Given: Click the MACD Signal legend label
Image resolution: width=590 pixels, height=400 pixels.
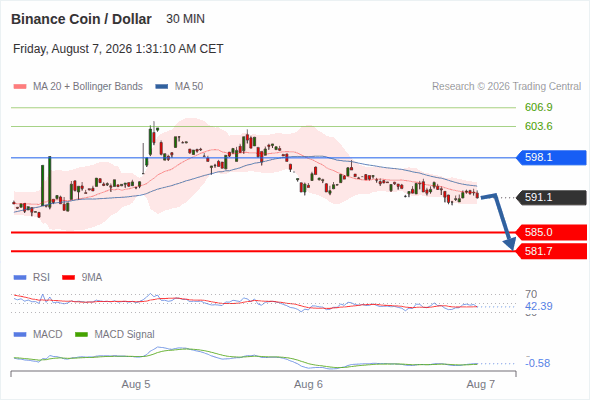Looking at the screenshot, I should pos(125,335).
